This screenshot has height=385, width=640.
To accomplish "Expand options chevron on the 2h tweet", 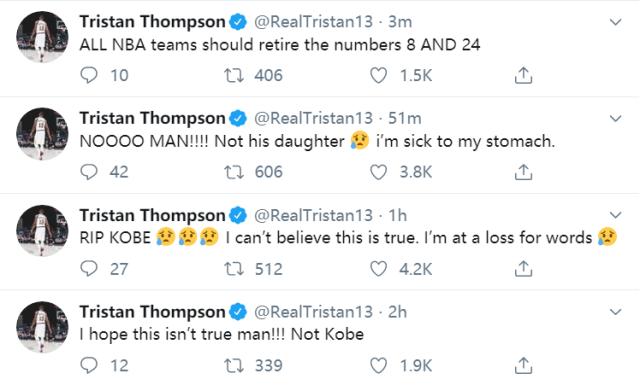I will tap(616, 312).
